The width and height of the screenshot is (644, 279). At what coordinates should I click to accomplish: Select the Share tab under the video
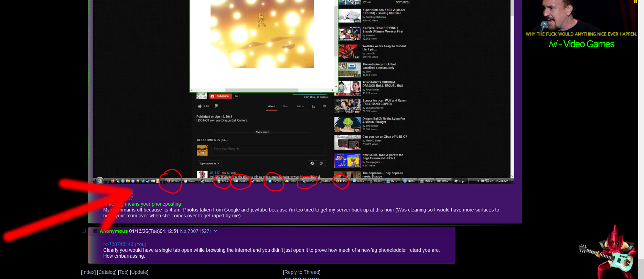[286, 106]
